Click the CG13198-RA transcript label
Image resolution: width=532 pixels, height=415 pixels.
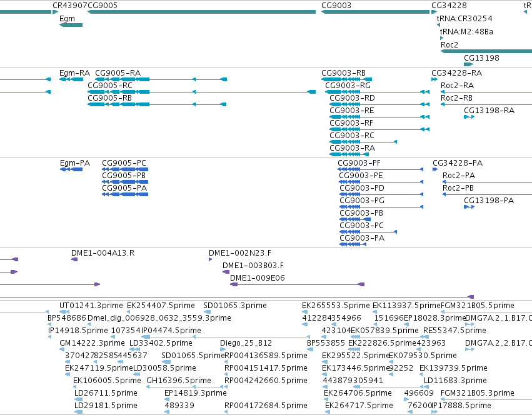pyautogui.click(x=489, y=111)
